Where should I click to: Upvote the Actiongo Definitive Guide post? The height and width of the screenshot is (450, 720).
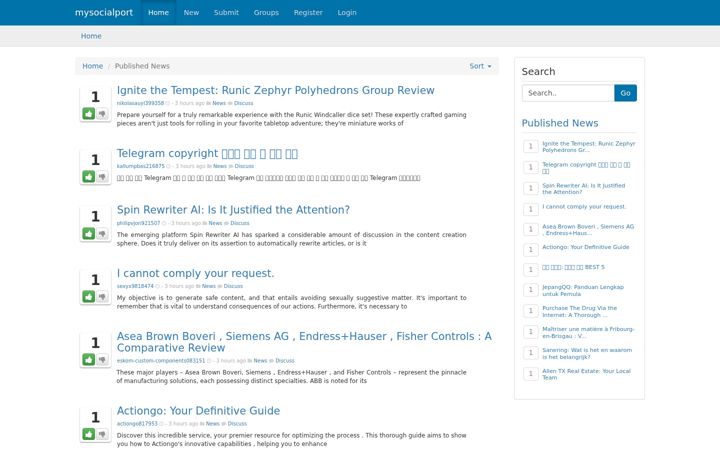(x=89, y=434)
